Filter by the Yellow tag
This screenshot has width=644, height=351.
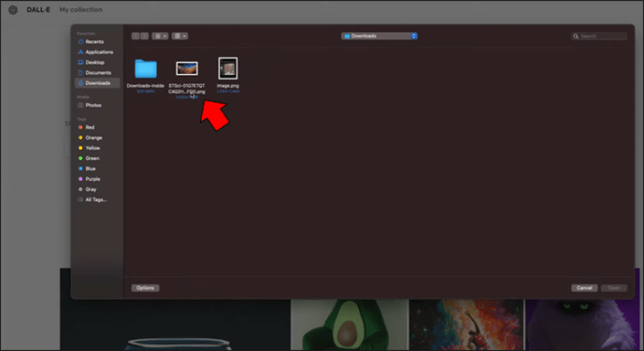click(92, 148)
